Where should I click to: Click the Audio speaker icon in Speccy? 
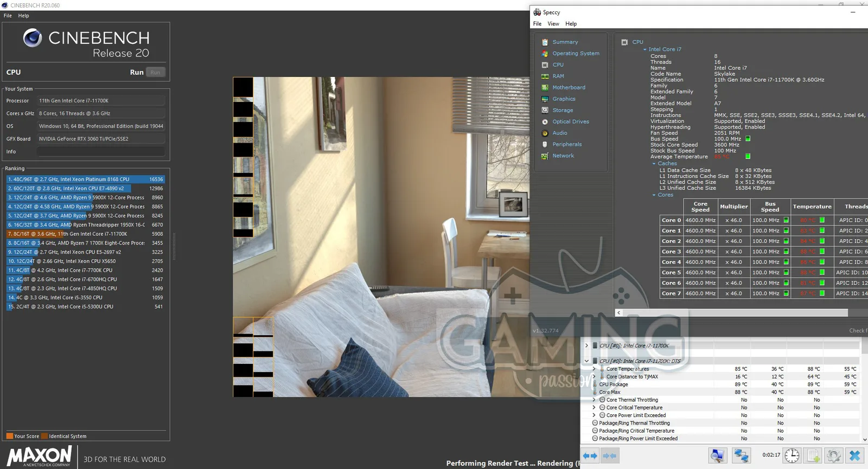545,133
